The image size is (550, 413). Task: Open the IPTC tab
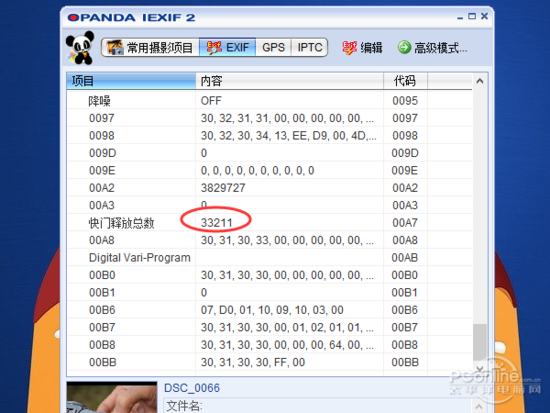coord(309,47)
